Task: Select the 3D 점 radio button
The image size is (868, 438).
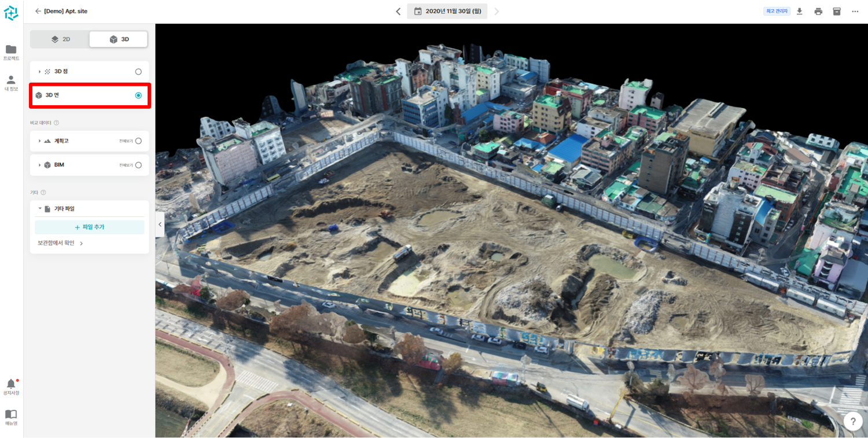Action: pos(138,71)
